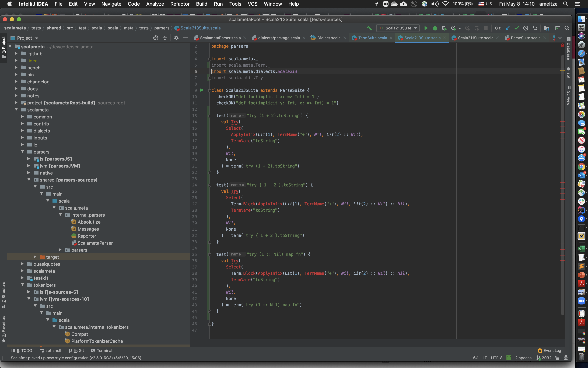Close the Dialect.scala tab
Viewport: 588px width, 368px height.
(345, 38)
